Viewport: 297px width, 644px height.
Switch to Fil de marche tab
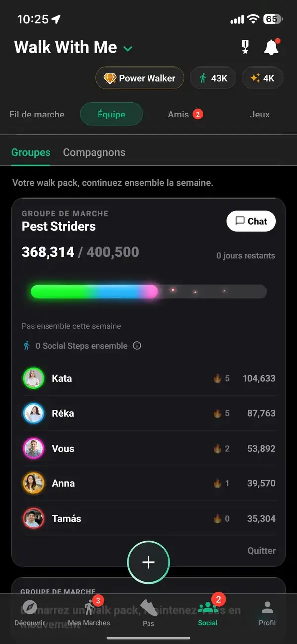click(x=37, y=115)
